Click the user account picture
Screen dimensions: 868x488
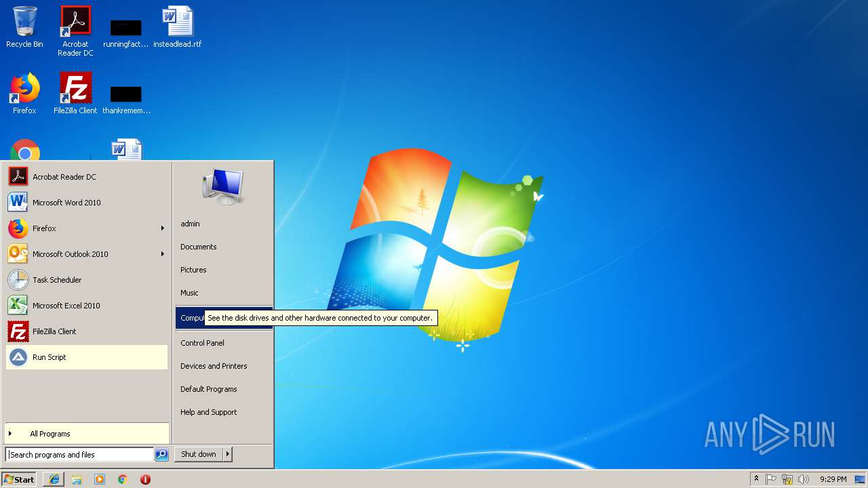pos(223,186)
